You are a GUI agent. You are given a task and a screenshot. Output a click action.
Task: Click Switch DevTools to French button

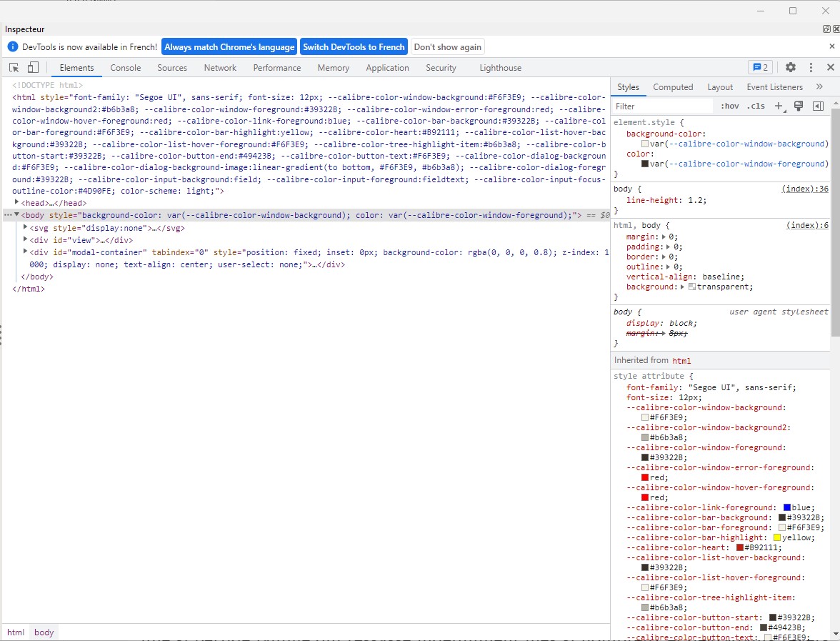click(354, 47)
